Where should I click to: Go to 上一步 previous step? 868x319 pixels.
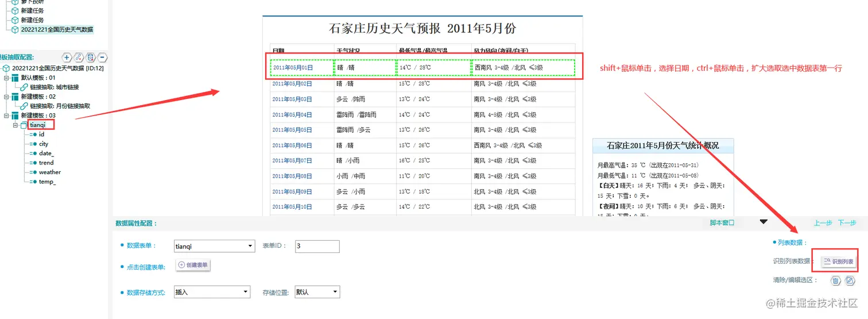tap(823, 223)
